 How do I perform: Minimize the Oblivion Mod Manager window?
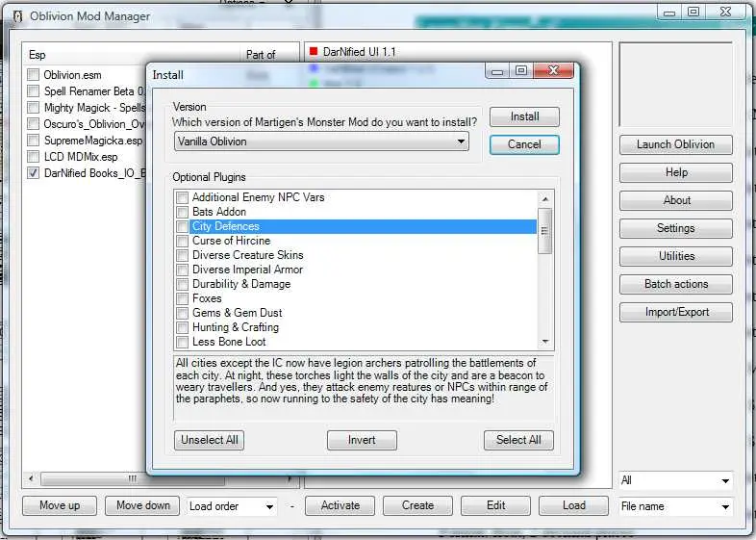669,13
